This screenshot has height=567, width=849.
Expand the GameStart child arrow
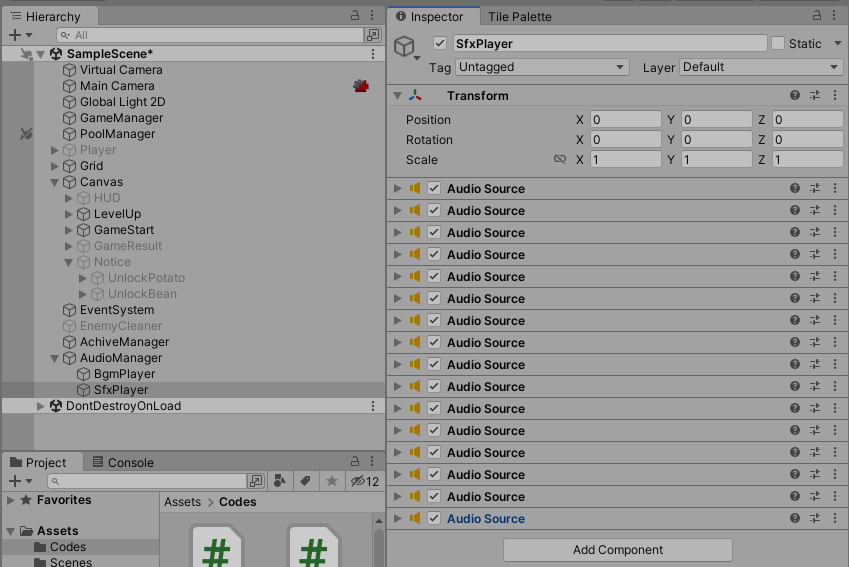click(69, 230)
